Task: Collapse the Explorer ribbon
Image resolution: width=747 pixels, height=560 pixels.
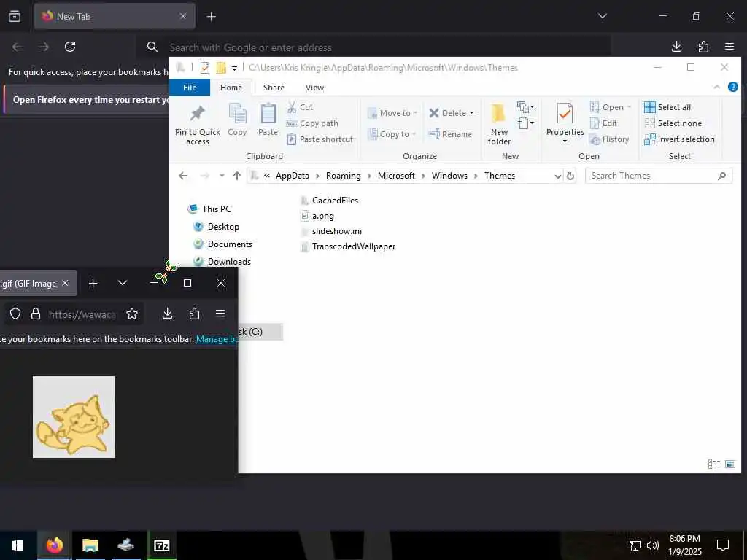Action: pos(716,87)
